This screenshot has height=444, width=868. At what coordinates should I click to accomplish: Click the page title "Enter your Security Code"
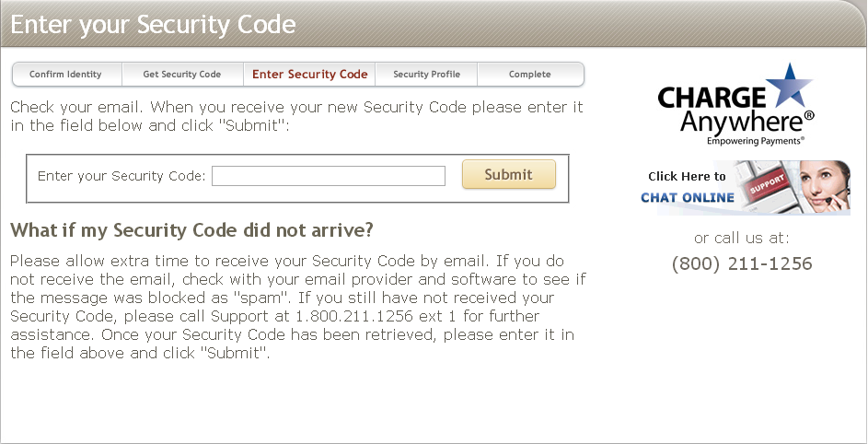click(x=154, y=24)
